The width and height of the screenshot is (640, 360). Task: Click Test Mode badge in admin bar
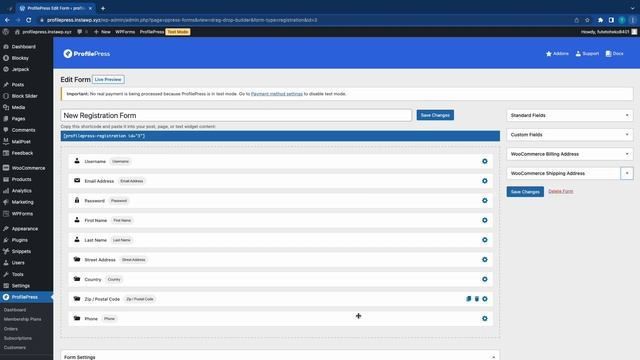(178, 32)
